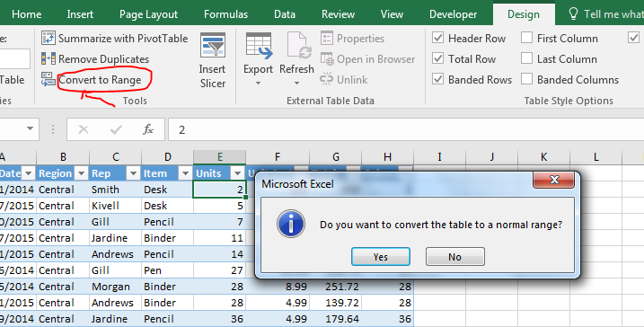
Task: Expand the Refresh dropdown arrow
Action: (297, 84)
